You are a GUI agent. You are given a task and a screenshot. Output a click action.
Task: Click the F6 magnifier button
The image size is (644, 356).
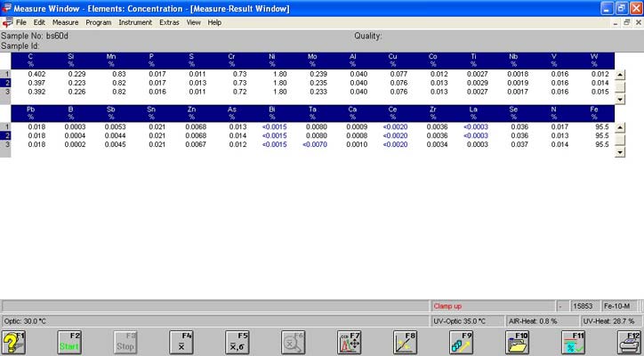click(294, 342)
